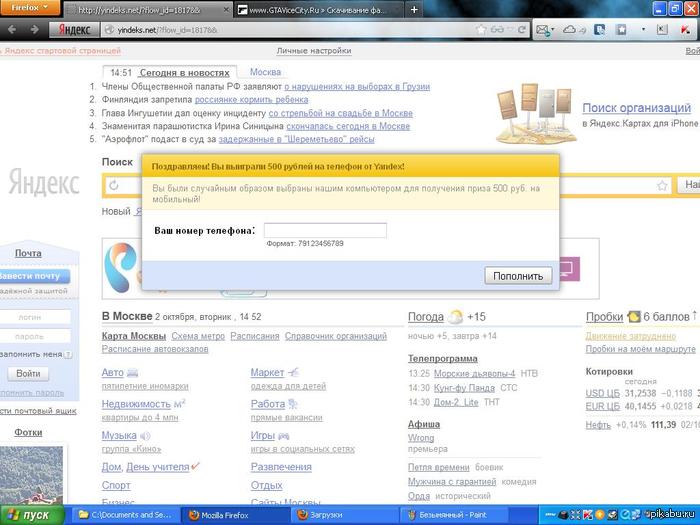The height and width of the screenshot is (525, 700).
Task: Click the glasses reader icon in address bar
Action: click(497, 30)
